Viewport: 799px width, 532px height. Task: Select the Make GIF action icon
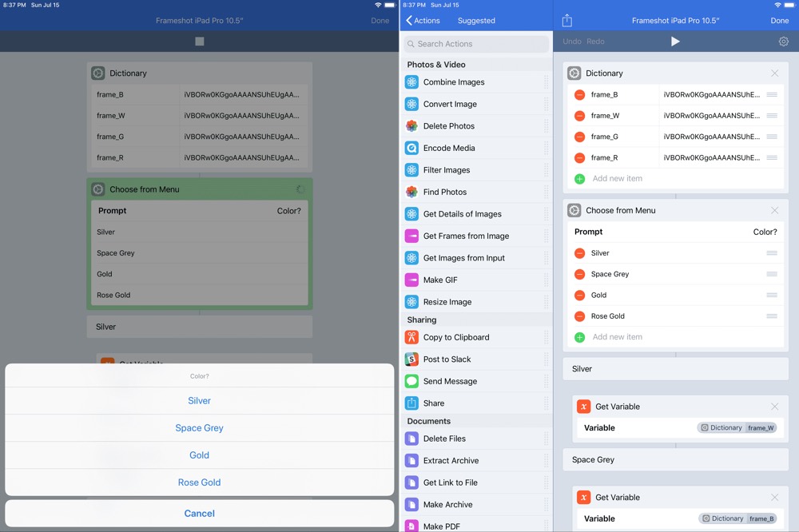tap(411, 280)
